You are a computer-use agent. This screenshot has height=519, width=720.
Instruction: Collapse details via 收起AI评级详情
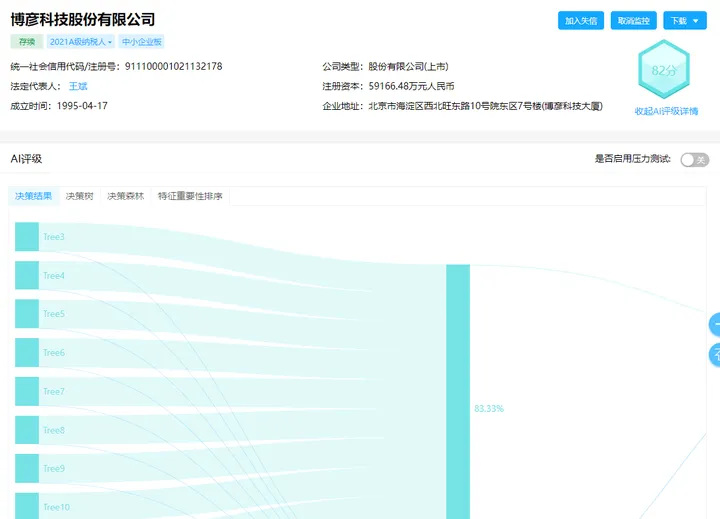666,111
